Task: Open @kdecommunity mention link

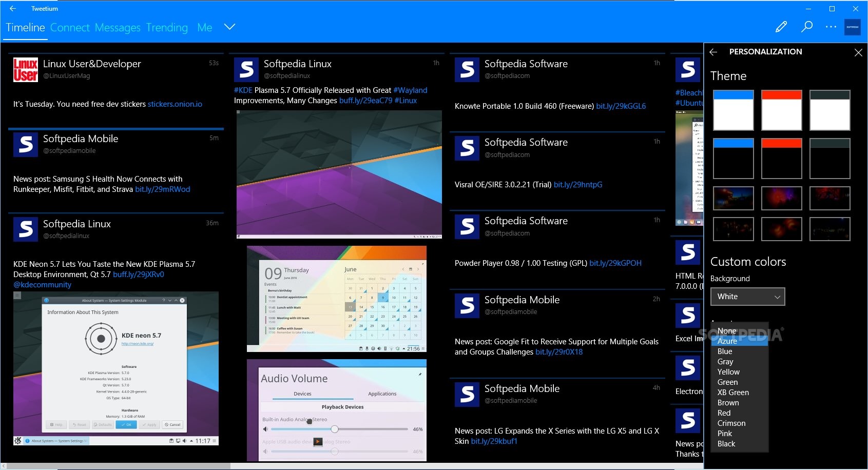Action: pos(42,285)
